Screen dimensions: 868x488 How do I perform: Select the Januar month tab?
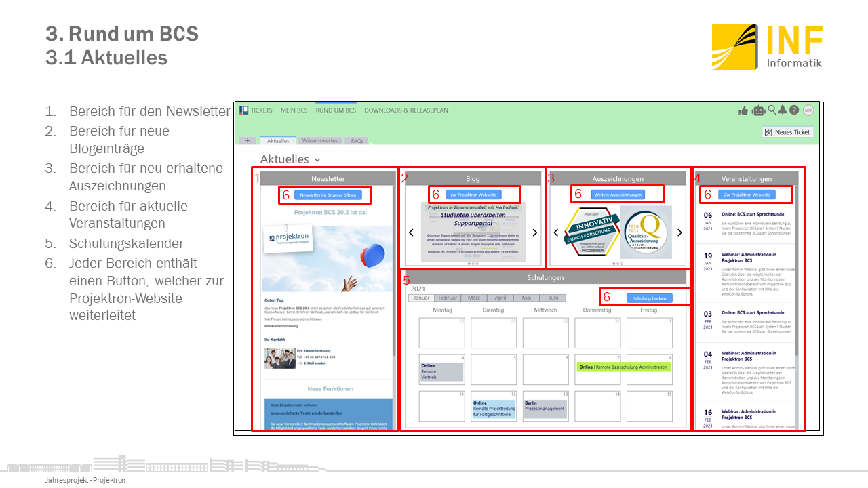(x=421, y=298)
